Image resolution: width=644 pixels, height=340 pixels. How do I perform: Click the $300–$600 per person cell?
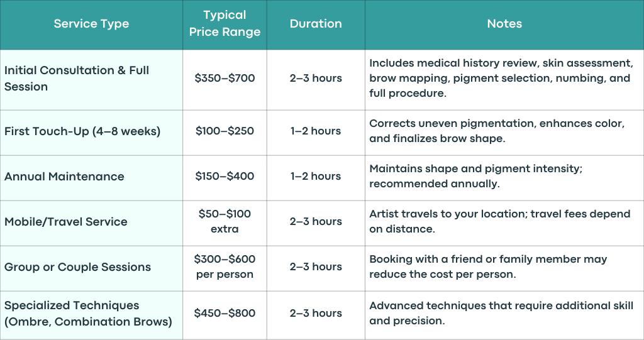click(x=225, y=267)
